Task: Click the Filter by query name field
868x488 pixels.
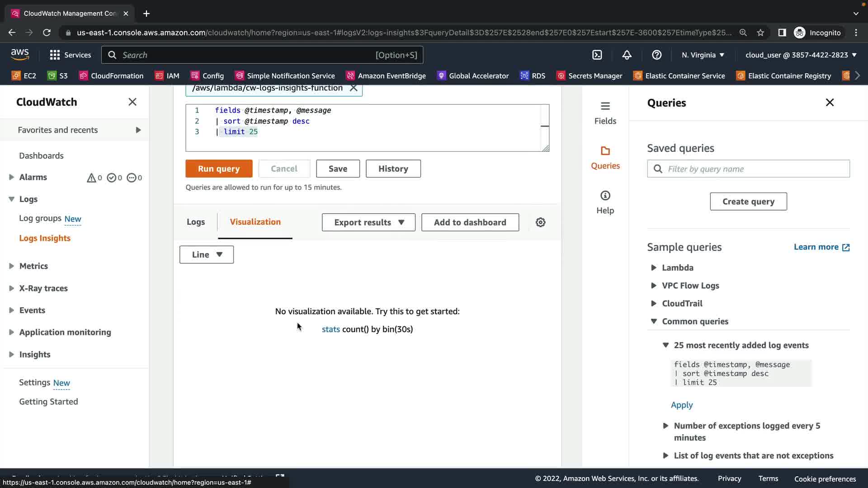Action: [755, 169]
